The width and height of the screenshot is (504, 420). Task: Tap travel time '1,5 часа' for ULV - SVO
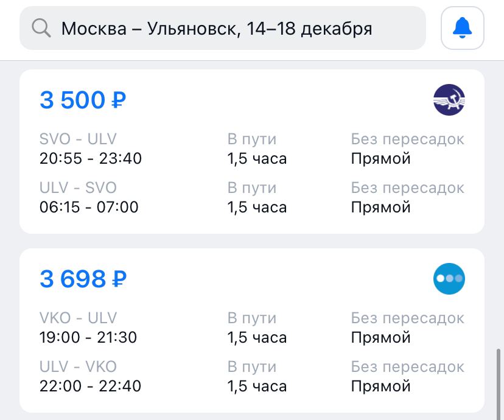pos(257,208)
